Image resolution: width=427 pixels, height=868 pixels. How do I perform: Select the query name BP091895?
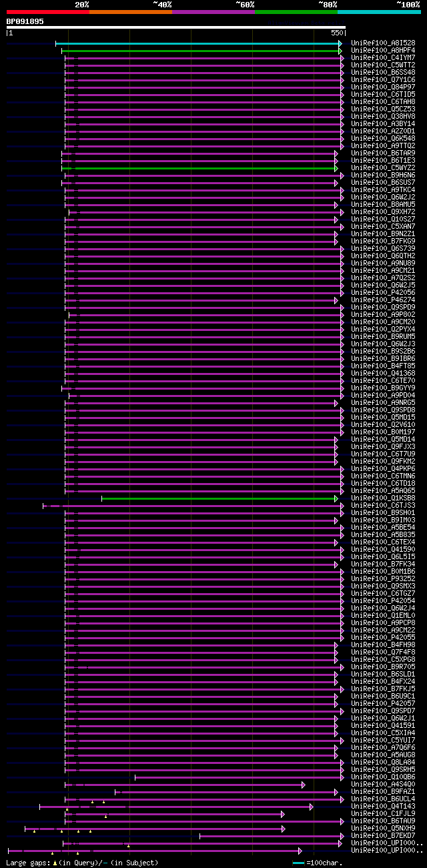click(25, 21)
